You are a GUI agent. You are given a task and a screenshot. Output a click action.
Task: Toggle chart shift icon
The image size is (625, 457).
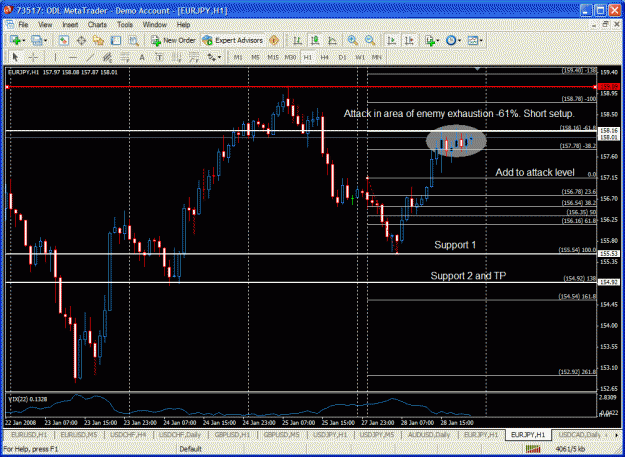pos(409,40)
